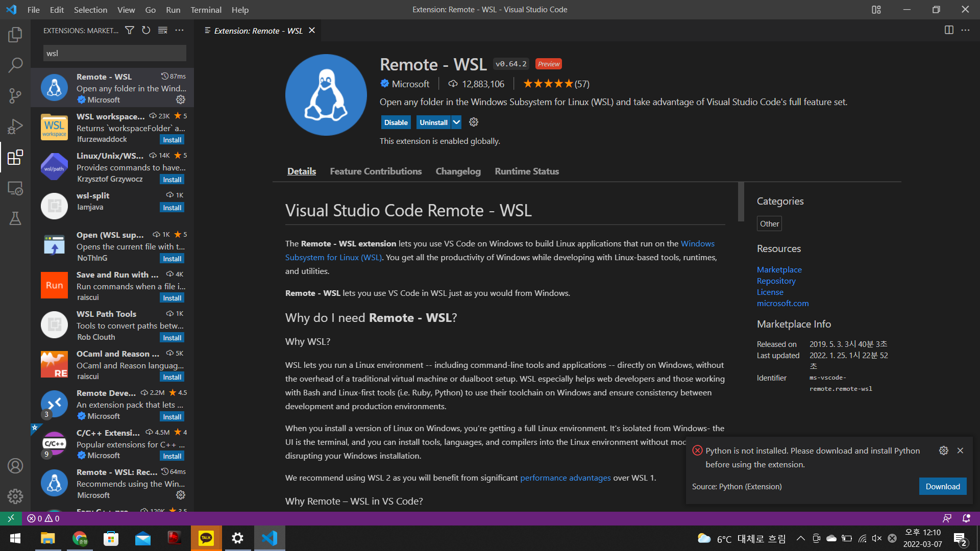The image size is (980, 551).
Task: Toggle the split editor right layout
Action: pyautogui.click(x=949, y=31)
